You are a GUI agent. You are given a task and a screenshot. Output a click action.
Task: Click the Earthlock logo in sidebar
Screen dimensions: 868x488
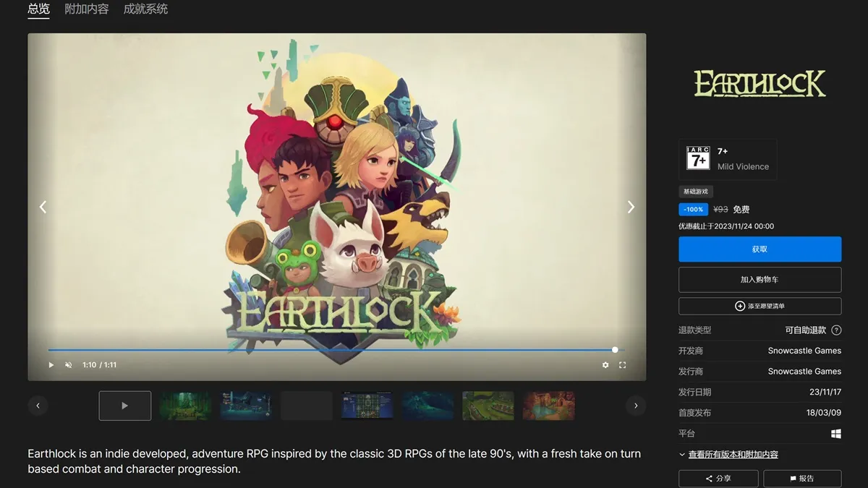[759, 84]
